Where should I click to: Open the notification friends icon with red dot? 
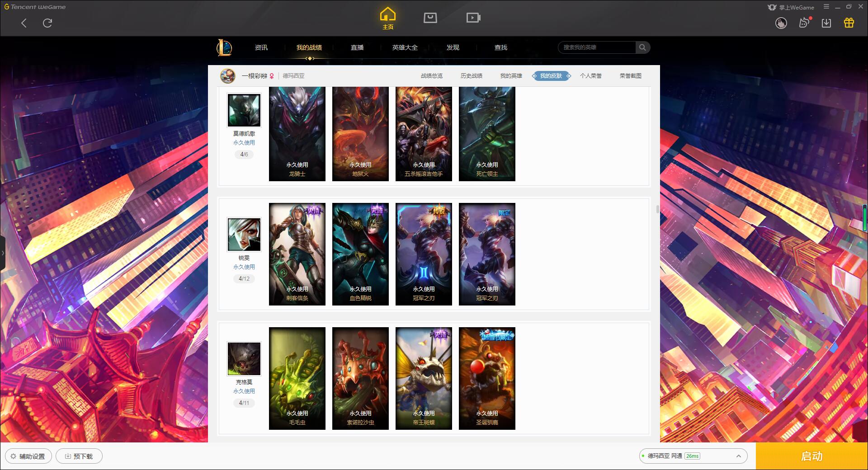804,23
